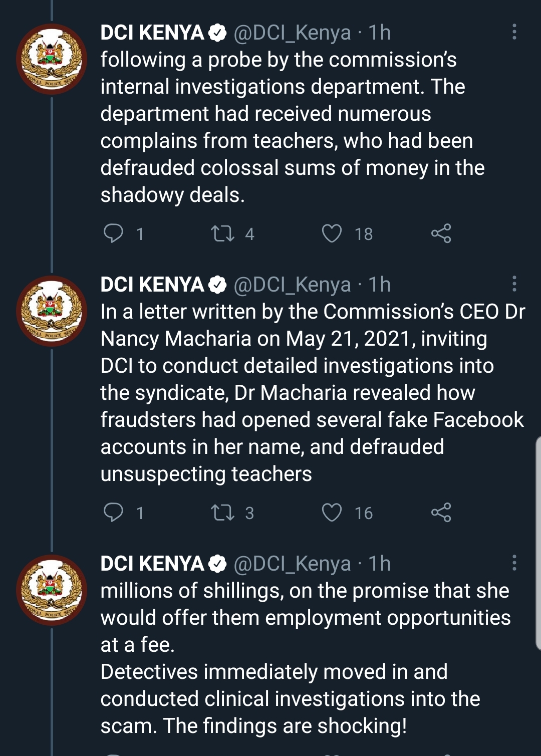Open DCI Kenya avatar on first tweet
Image resolution: width=541 pixels, height=756 pixels.
pyautogui.click(x=52, y=59)
